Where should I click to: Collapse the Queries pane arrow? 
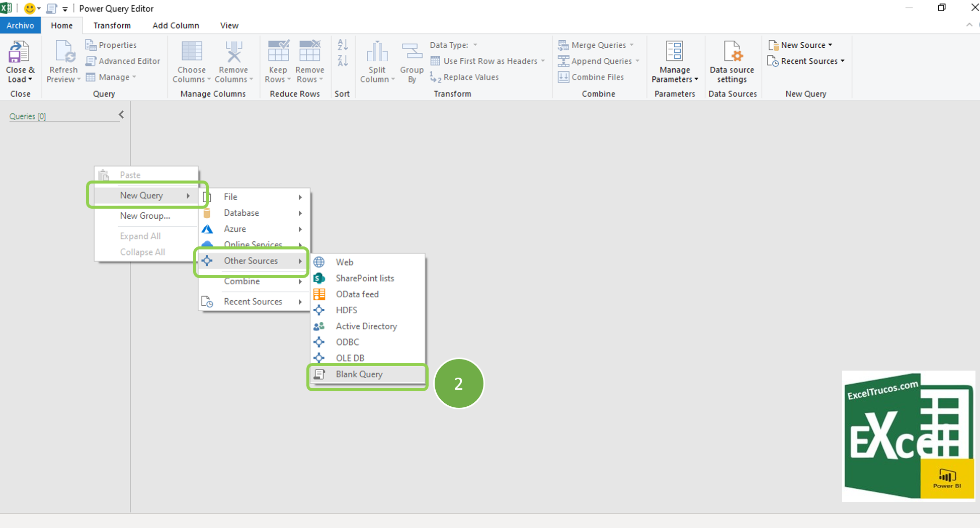coord(121,115)
